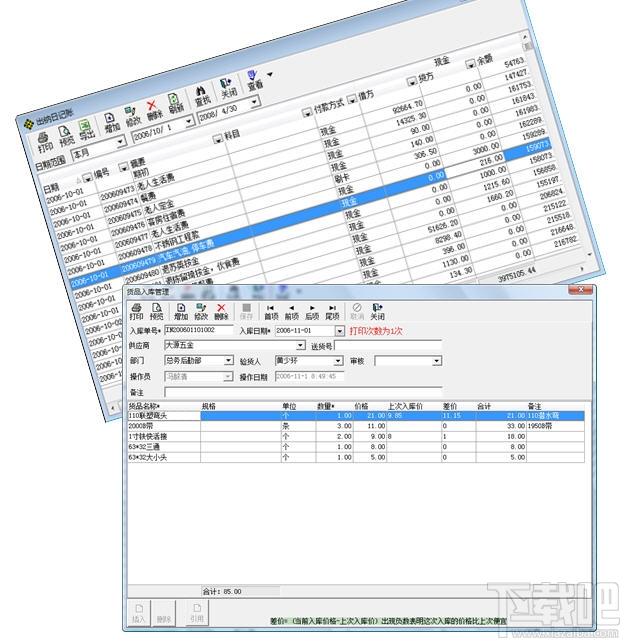Viewport: 627px width, 643px height.
Task: Select entry 200609473 in 出纳日记账
Action: point(117,193)
